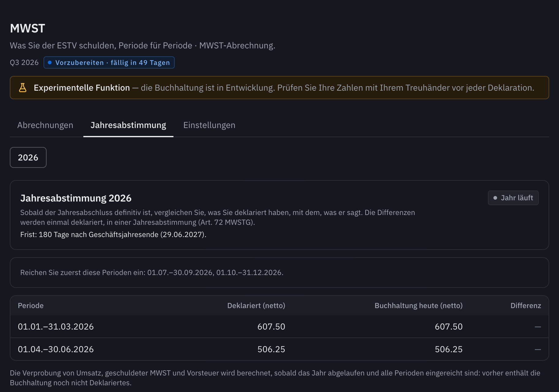Click the Q3 2026 period label
The image size is (559, 392).
click(24, 62)
